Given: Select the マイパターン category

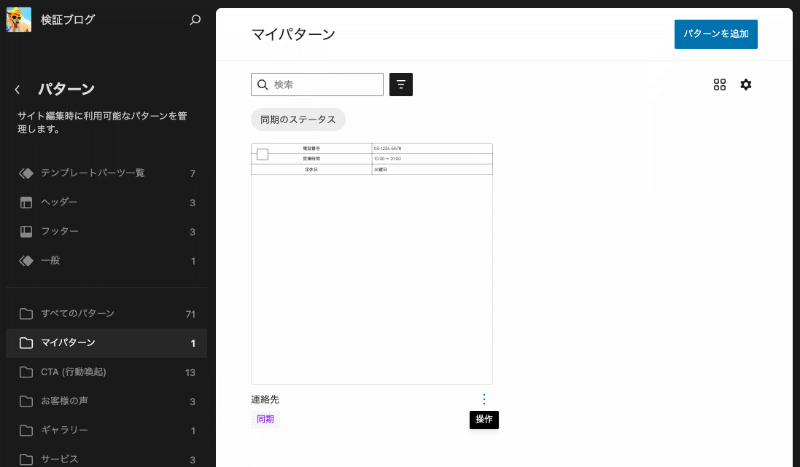Looking at the screenshot, I should pyautogui.click(x=106, y=343).
